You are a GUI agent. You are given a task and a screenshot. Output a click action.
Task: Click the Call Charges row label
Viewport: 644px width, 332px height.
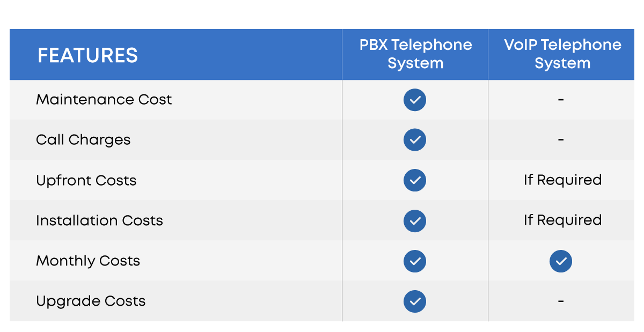[83, 140]
